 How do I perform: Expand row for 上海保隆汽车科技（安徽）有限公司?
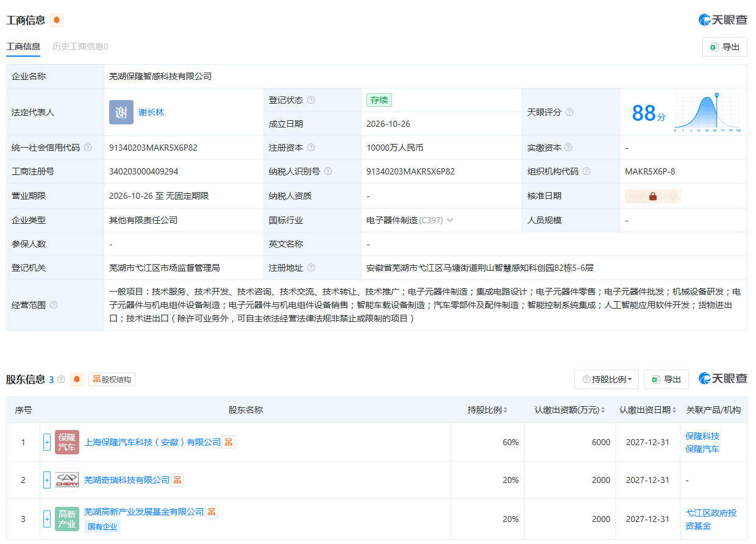click(47, 442)
